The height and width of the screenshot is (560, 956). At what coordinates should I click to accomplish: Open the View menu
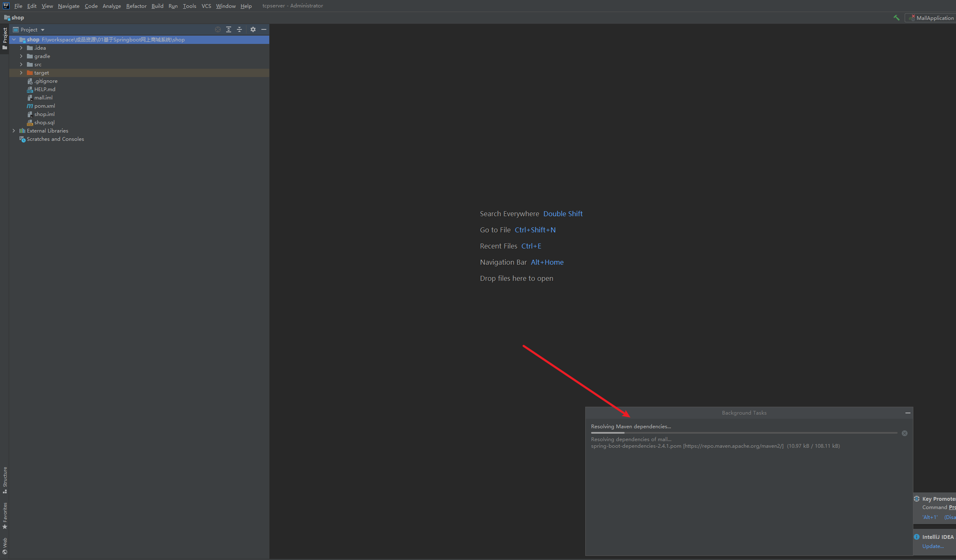(47, 6)
